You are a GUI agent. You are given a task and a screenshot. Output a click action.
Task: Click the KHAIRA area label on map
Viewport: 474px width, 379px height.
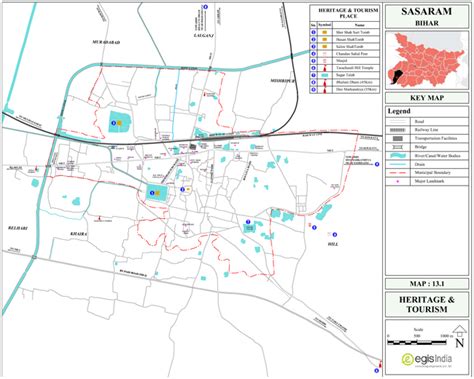pos(78,234)
